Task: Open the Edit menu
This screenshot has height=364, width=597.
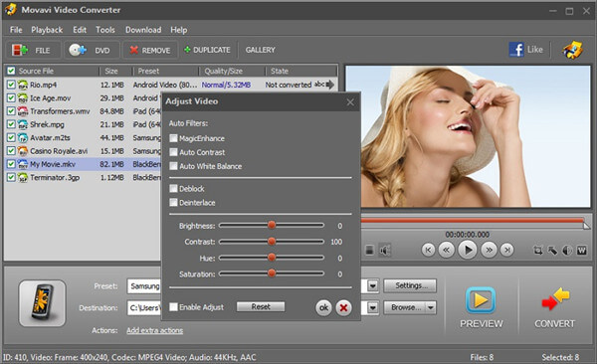Action: (x=80, y=30)
